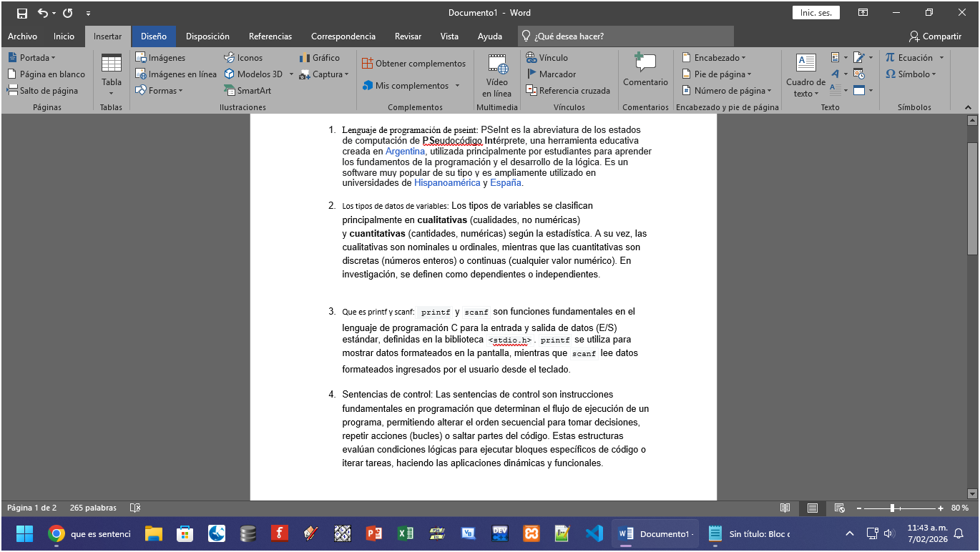Insert a Marcador bookmark
Image resolution: width=980 pixels, height=552 pixels.
(550, 74)
